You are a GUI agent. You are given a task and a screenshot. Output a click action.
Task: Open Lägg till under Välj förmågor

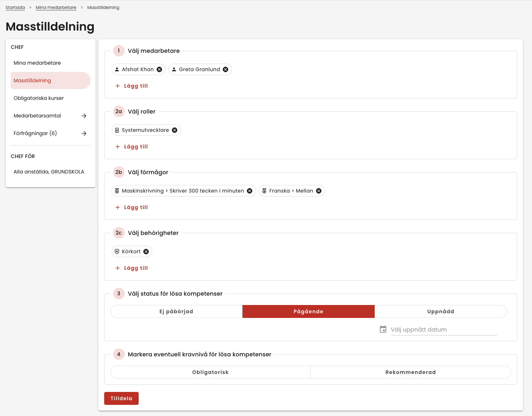coord(132,207)
